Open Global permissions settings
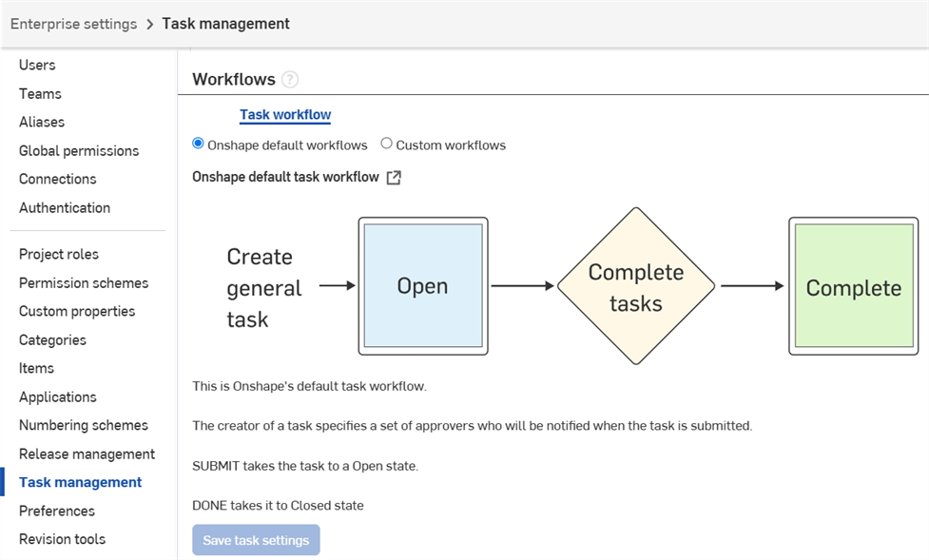Image resolution: width=929 pixels, height=560 pixels. coord(78,150)
